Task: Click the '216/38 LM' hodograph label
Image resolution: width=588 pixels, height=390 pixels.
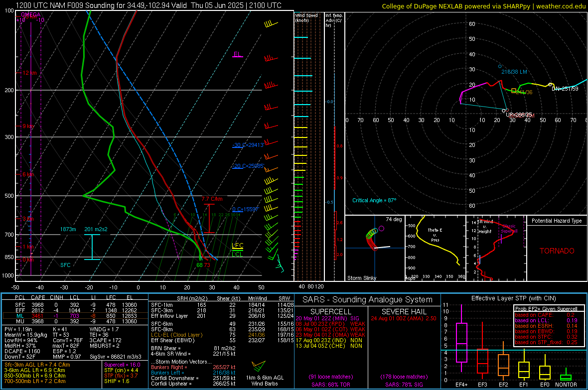Action: click(514, 72)
